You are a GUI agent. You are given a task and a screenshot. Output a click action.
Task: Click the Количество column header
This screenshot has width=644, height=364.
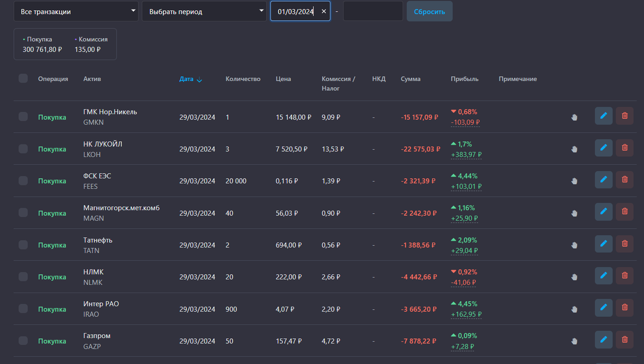pos(243,79)
